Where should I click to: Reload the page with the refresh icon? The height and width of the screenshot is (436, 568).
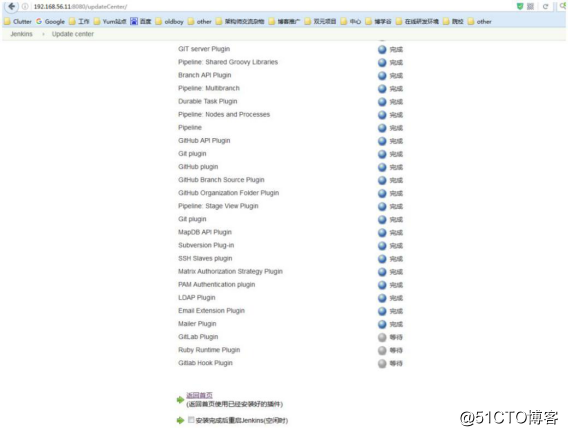(x=545, y=7)
